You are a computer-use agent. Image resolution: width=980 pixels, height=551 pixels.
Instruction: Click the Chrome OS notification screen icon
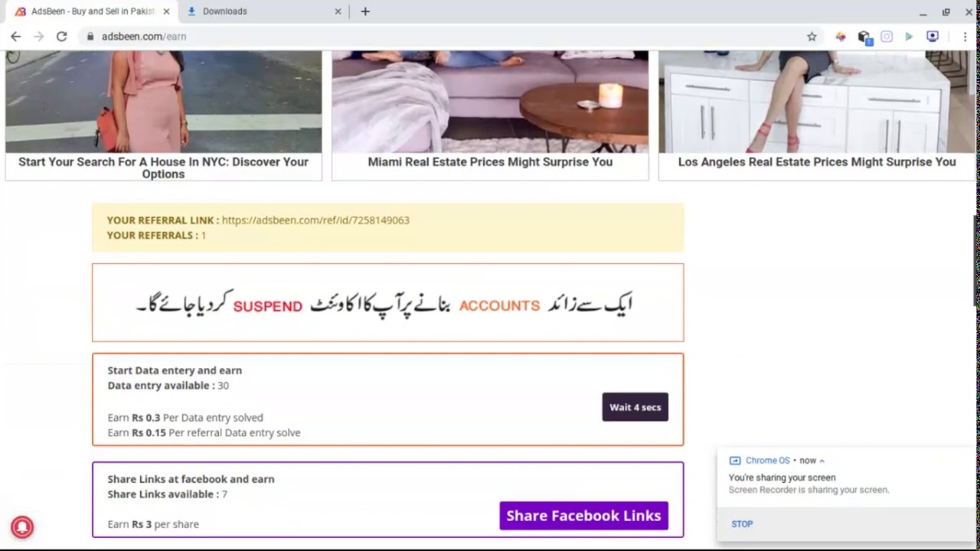pos(735,461)
